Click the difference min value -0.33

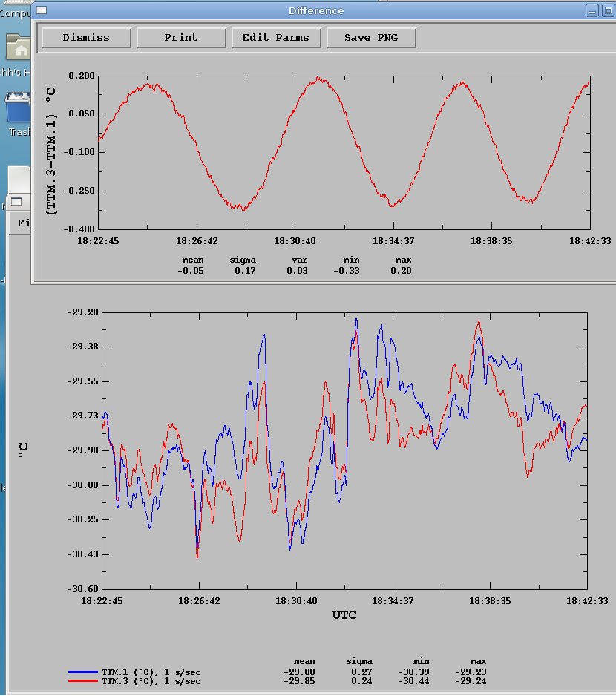tap(347, 271)
